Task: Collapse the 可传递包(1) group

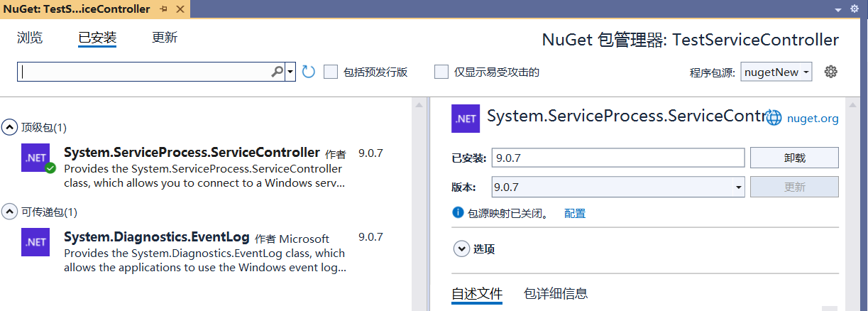Action: (10, 212)
